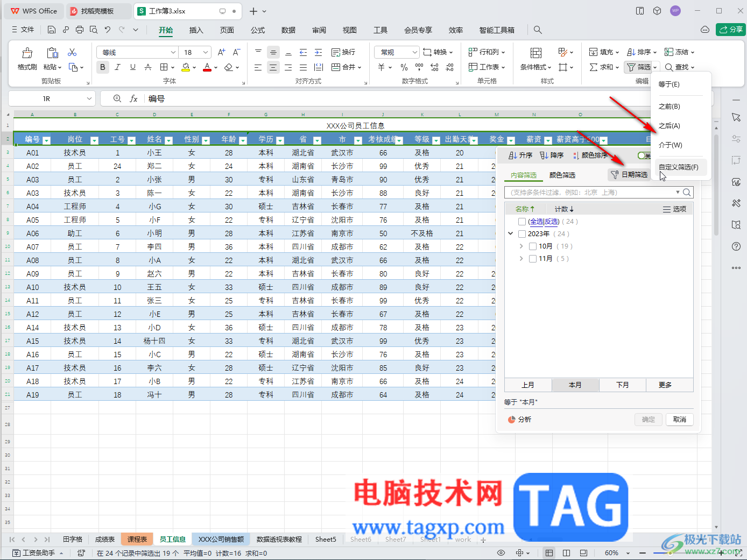Click the insert function fx icon
747x560 pixels.
tap(133, 98)
